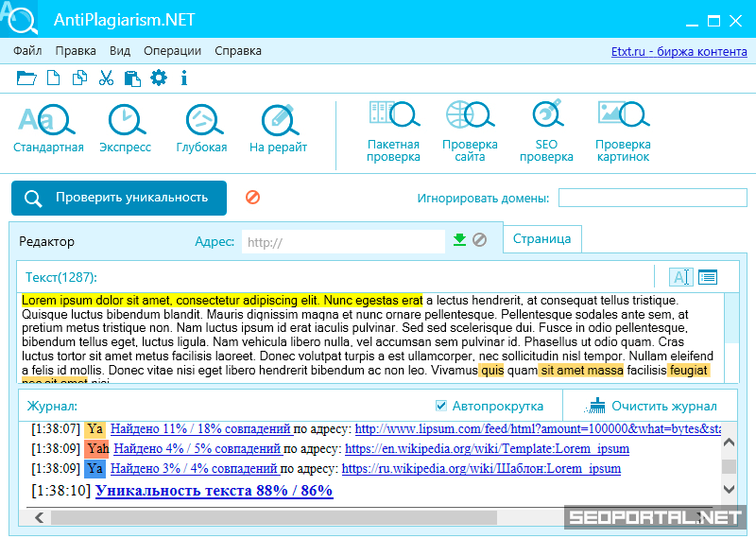756x539 pixels.
Task: Open the Файл menu
Action: coord(28,51)
